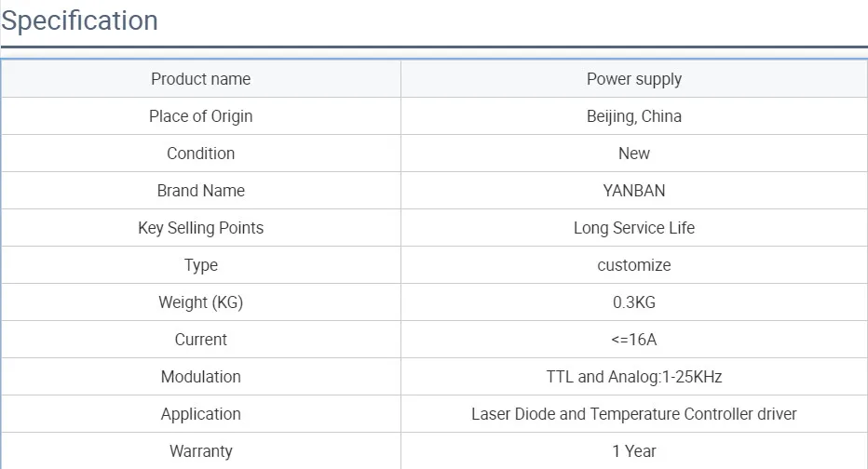868x469 pixels.
Task: Click the 0.3KG weight value
Action: point(634,302)
